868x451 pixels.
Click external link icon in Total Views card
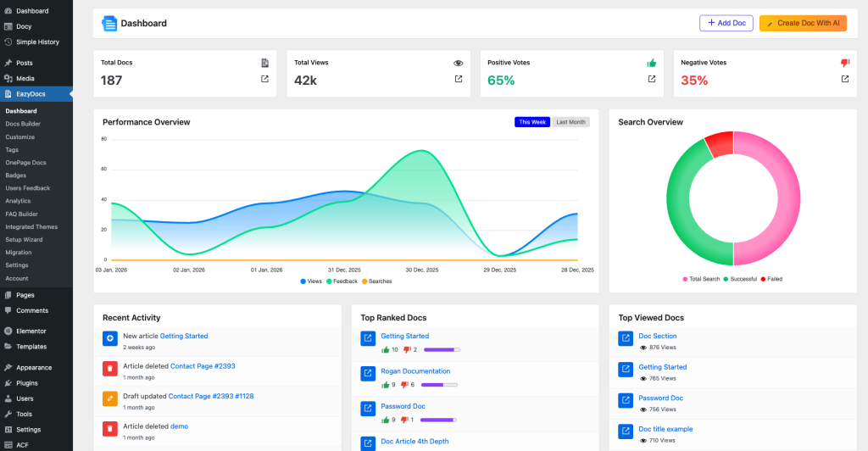click(459, 79)
